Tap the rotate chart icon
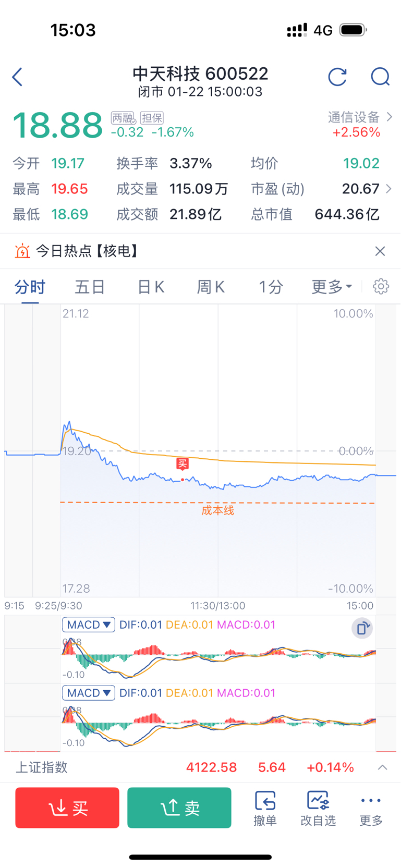 (x=362, y=628)
